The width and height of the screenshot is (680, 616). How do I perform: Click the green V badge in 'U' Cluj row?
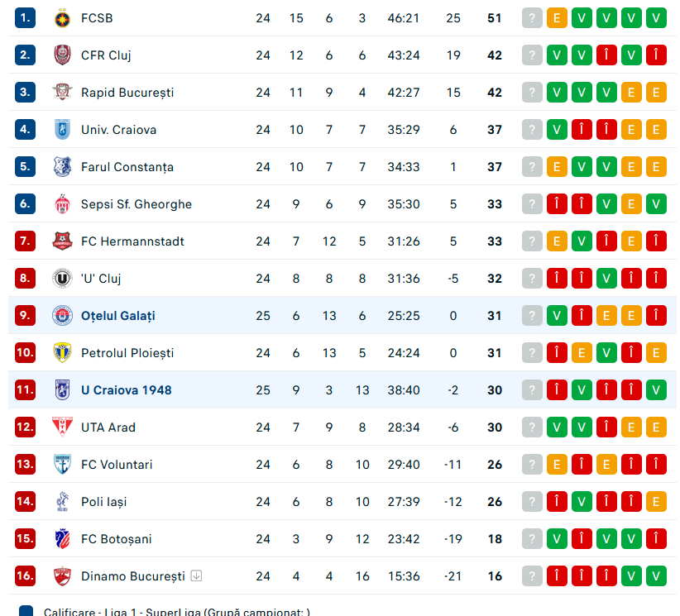click(606, 279)
